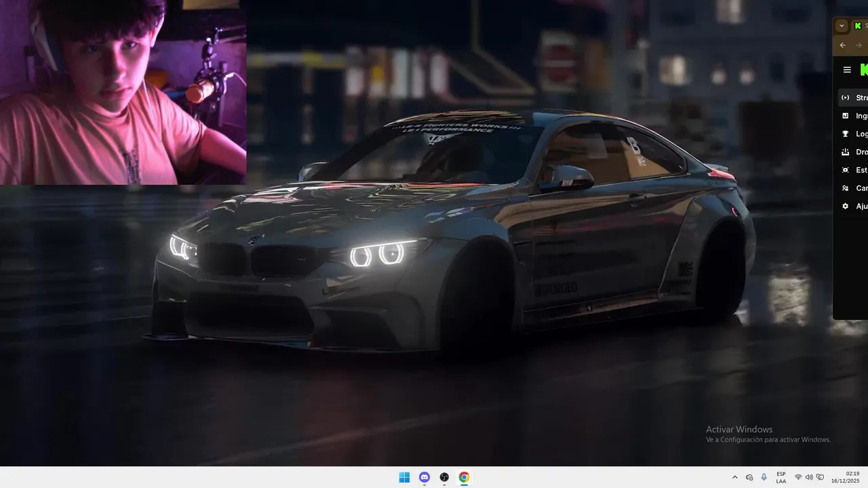The image size is (868, 488).
Task: Select the Kick browser tab
Action: 860,26
